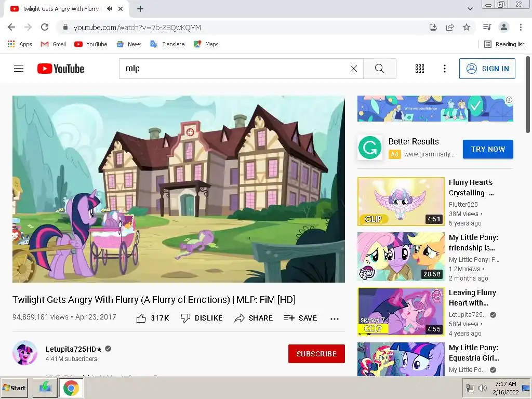Image resolution: width=532 pixels, height=399 pixels.
Task: Like the video with thumbs up
Action: 152,318
